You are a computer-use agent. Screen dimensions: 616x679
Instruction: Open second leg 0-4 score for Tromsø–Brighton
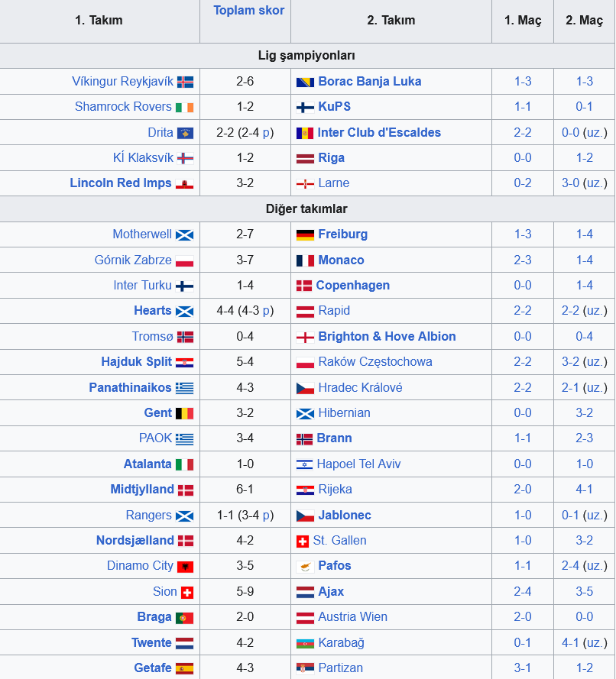pos(584,337)
